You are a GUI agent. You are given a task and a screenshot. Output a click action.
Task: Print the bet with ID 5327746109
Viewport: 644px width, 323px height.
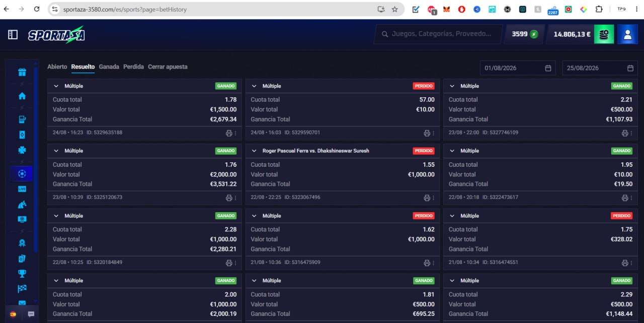[625, 133]
